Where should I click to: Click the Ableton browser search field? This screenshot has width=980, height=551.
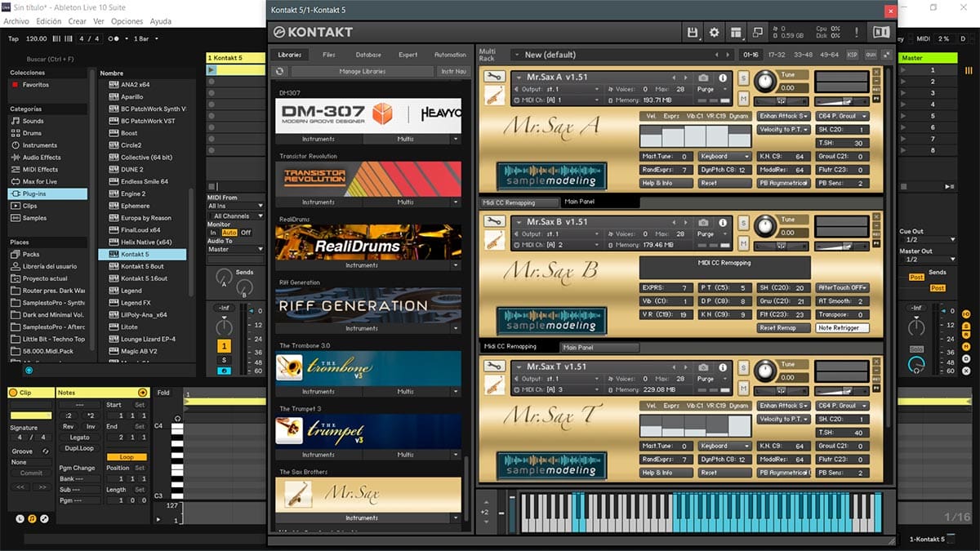(x=49, y=59)
